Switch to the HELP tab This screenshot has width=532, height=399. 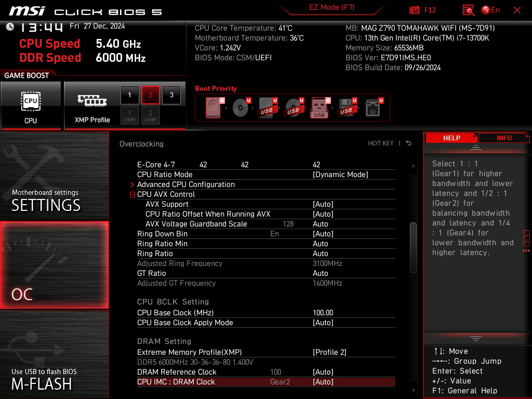click(x=451, y=138)
